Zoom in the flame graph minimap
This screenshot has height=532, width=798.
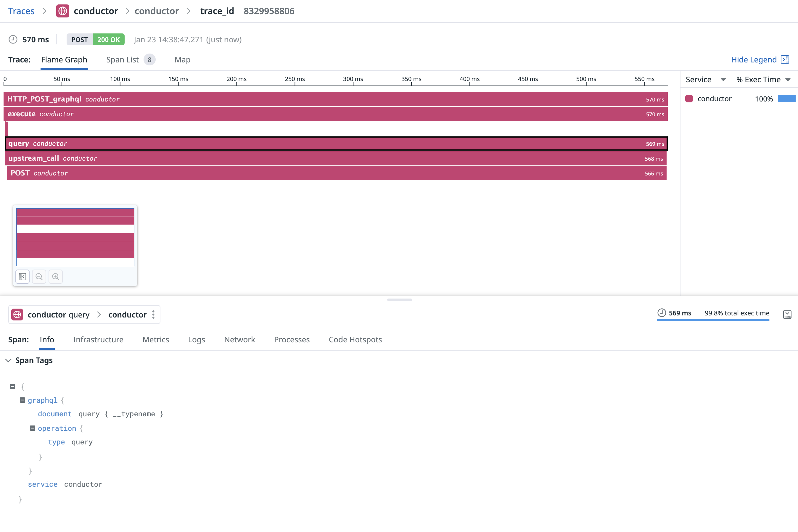[x=56, y=277]
